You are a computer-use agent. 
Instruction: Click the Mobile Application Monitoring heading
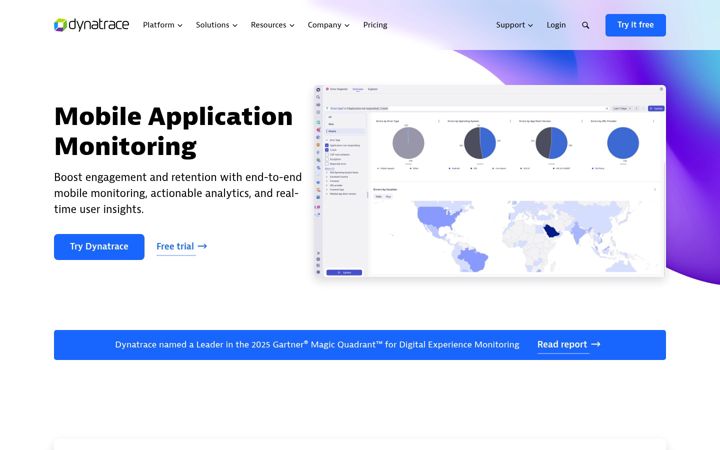pyautogui.click(x=174, y=131)
